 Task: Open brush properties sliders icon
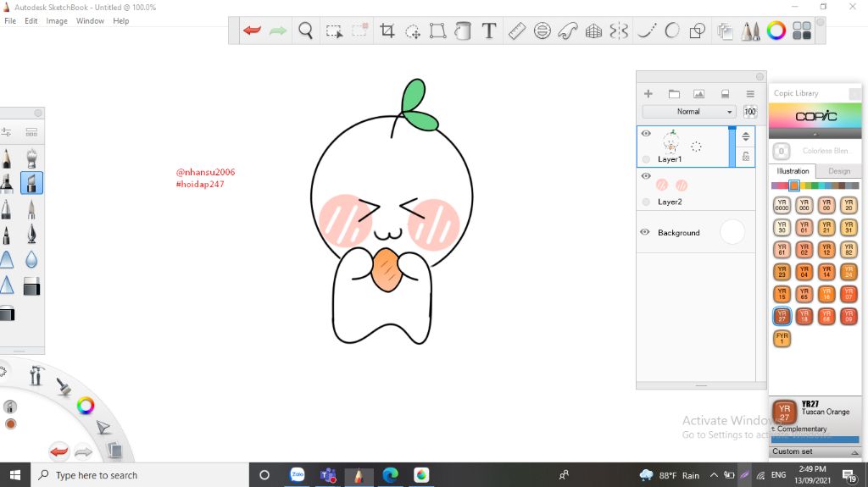6,132
